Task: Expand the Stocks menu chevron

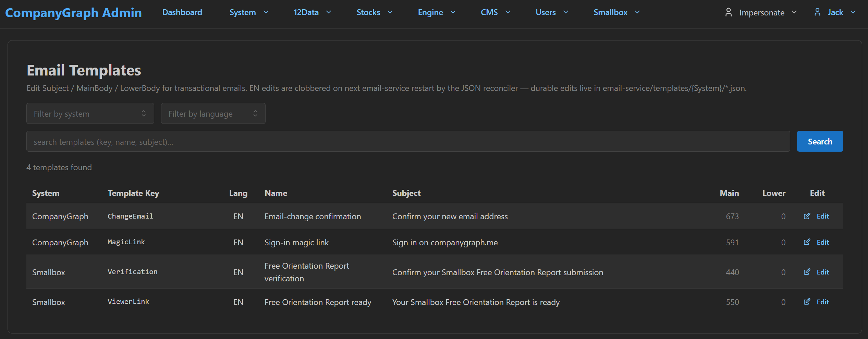Action: point(390,12)
